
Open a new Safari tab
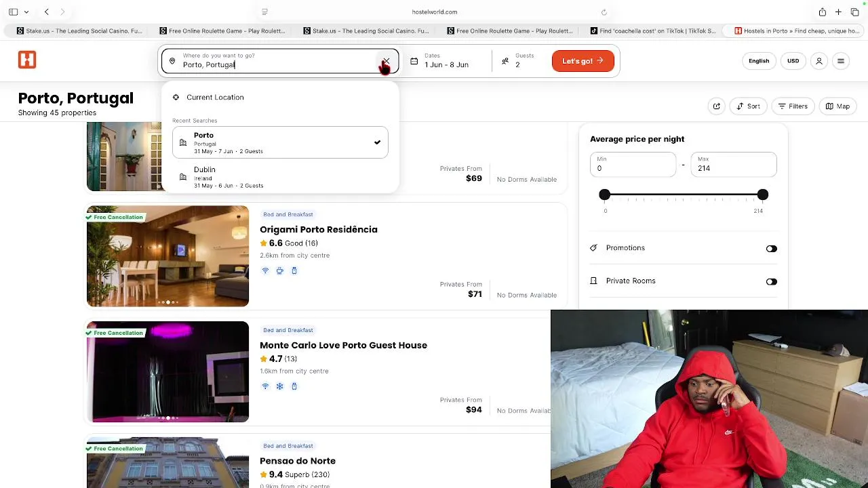pos(838,12)
